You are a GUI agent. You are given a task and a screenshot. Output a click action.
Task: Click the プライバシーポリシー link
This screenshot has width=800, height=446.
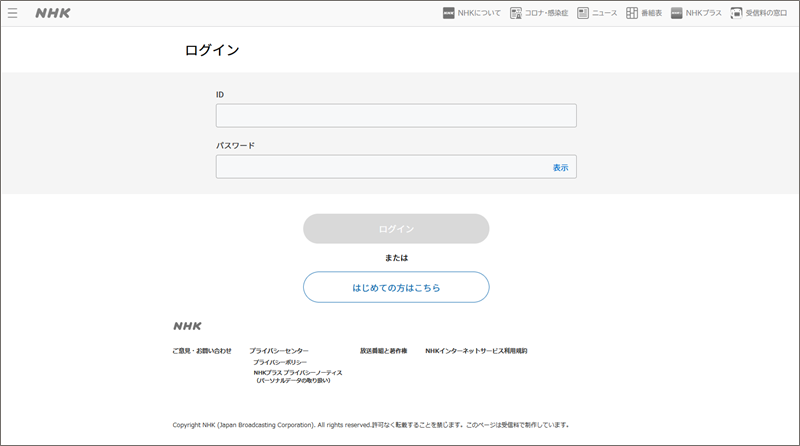(x=280, y=362)
